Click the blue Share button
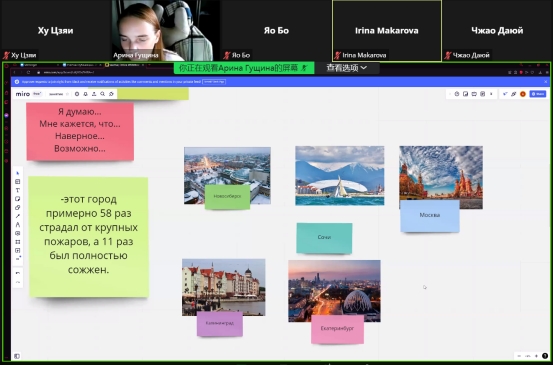This screenshot has width=553, height=365. 538,94
